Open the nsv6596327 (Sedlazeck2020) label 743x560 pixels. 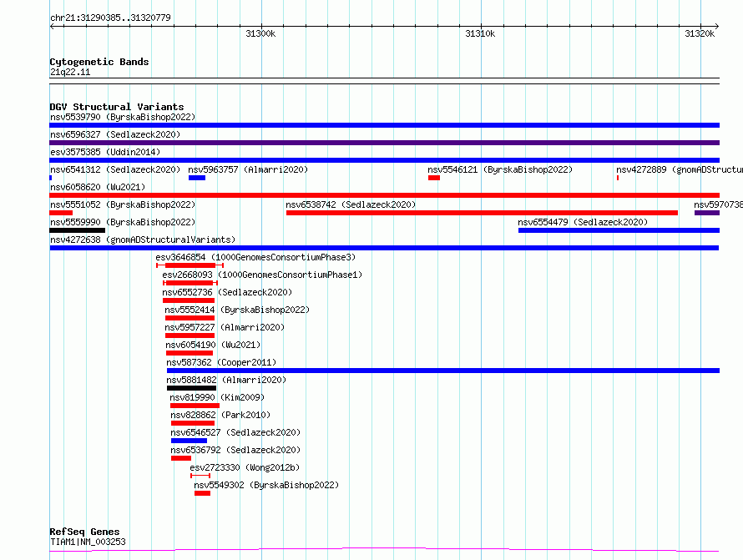pyautogui.click(x=115, y=134)
